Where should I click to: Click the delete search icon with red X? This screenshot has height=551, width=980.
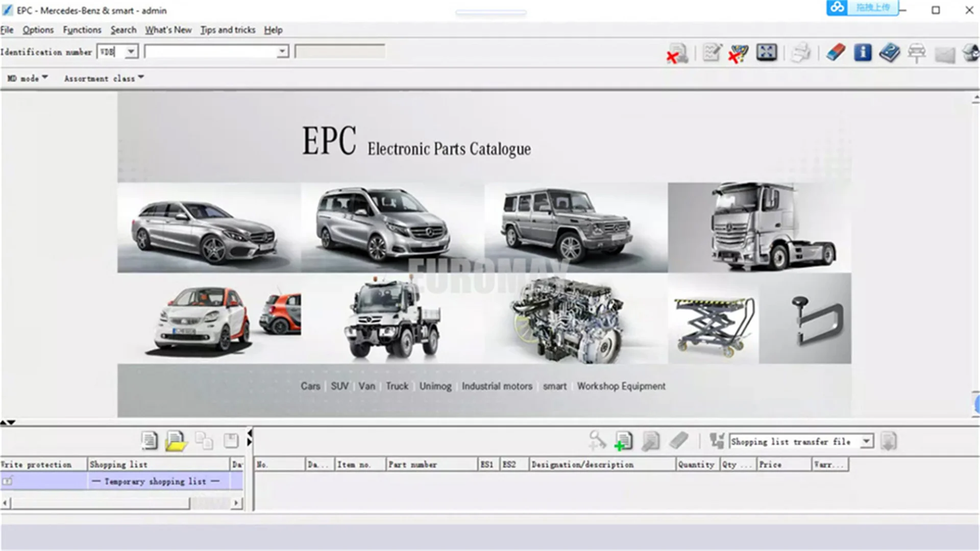677,53
